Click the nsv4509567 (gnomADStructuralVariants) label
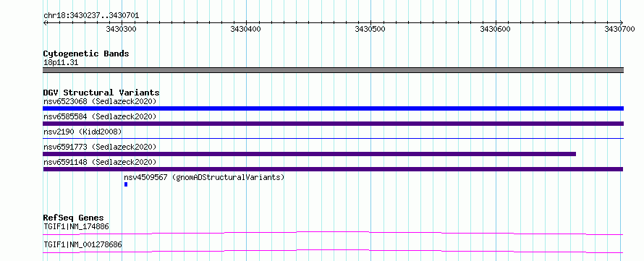 click(x=204, y=177)
